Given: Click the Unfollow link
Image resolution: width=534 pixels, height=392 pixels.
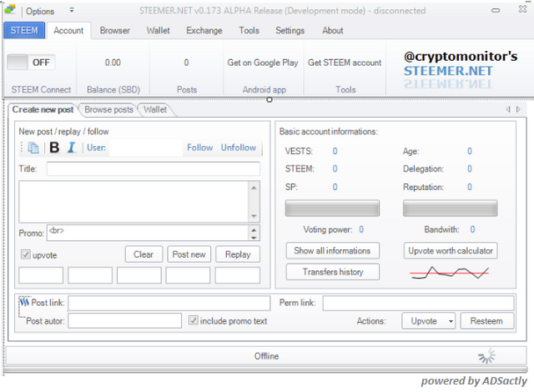Looking at the screenshot, I should click(239, 148).
